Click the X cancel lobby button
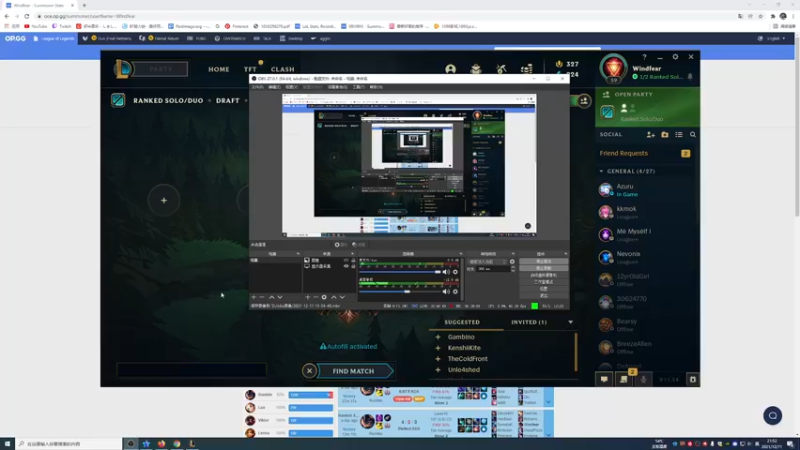This screenshot has height=450, width=800. click(x=309, y=371)
